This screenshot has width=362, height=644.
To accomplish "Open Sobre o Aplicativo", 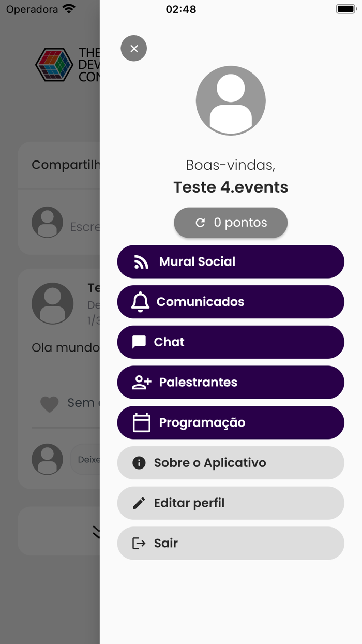I will (x=230, y=463).
